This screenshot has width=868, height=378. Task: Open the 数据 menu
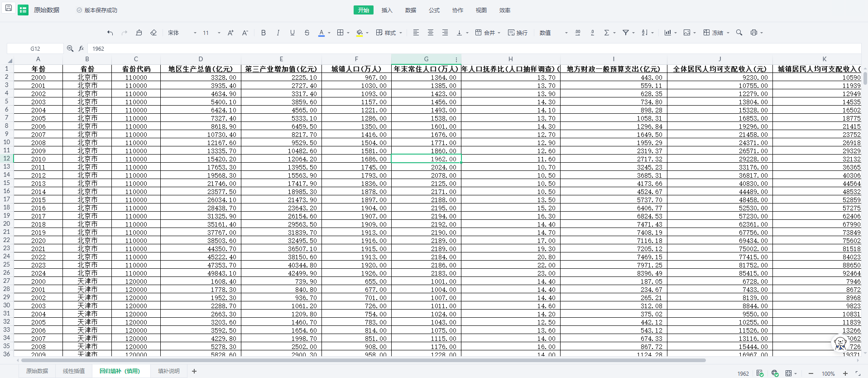coord(410,10)
